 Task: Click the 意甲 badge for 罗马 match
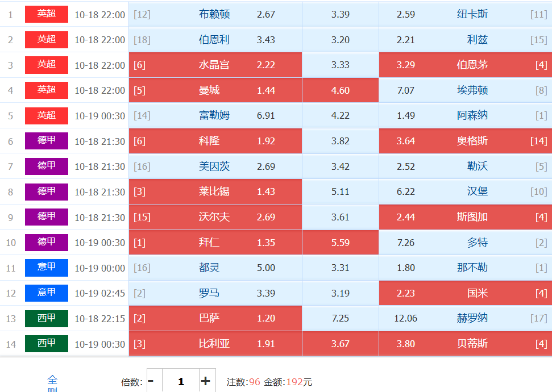[x=47, y=293]
